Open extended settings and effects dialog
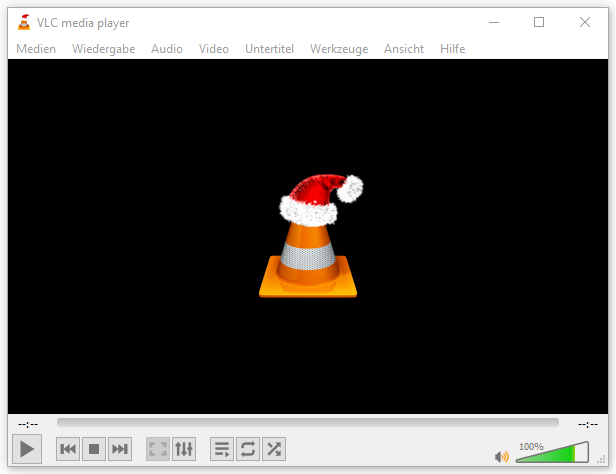Image resolution: width=616 pixels, height=474 pixels. pos(184,449)
